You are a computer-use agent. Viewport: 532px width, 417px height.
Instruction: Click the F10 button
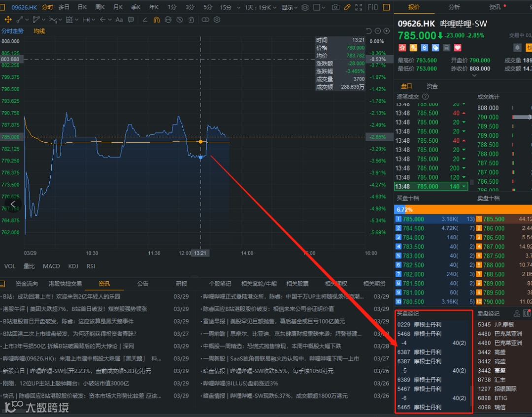(372, 7)
